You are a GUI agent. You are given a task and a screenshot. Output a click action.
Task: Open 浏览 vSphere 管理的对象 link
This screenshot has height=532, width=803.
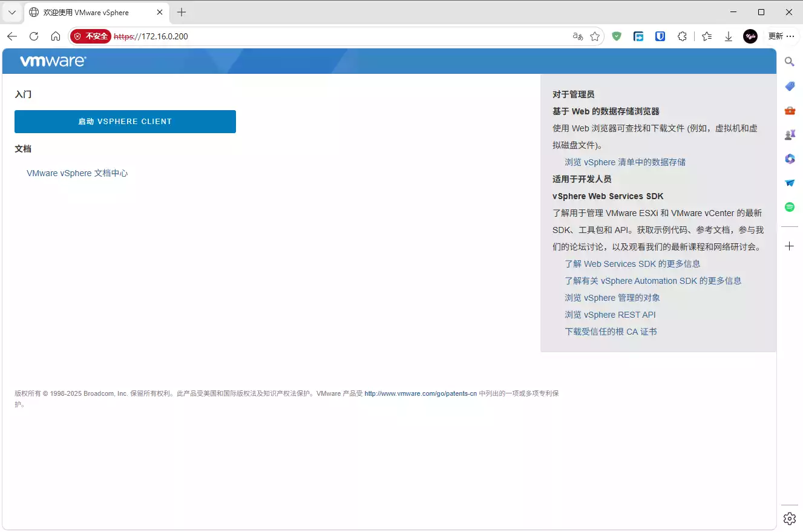(x=612, y=298)
